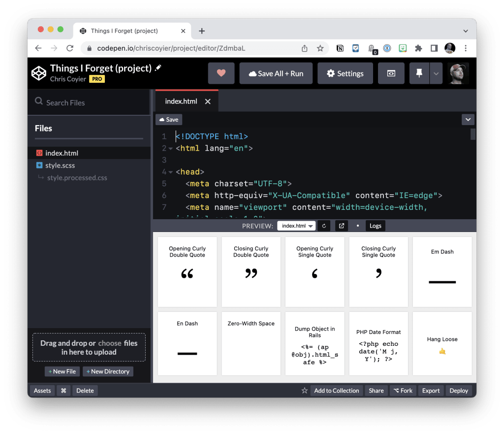
Task: Refresh the preview with the circular arrow icon
Action: 323,226
